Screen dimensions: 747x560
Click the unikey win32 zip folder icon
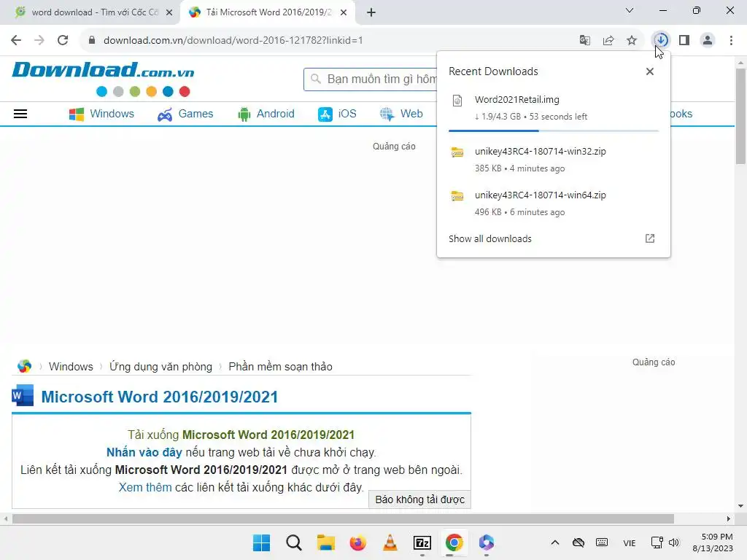[457, 152]
